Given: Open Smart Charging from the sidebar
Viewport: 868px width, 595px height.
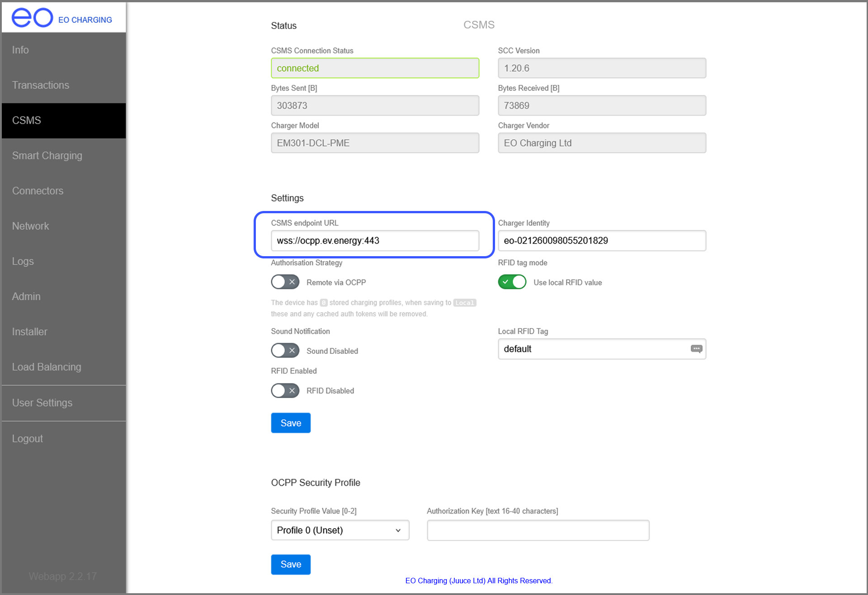Looking at the screenshot, I should [x=64, y=156].
